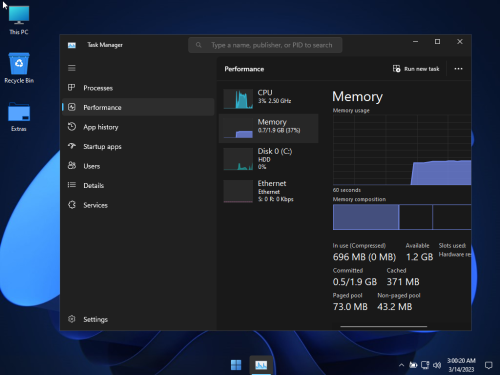Select the Extras folder desktop icon
The image size is (500, 375).
[x=19, y=117]
